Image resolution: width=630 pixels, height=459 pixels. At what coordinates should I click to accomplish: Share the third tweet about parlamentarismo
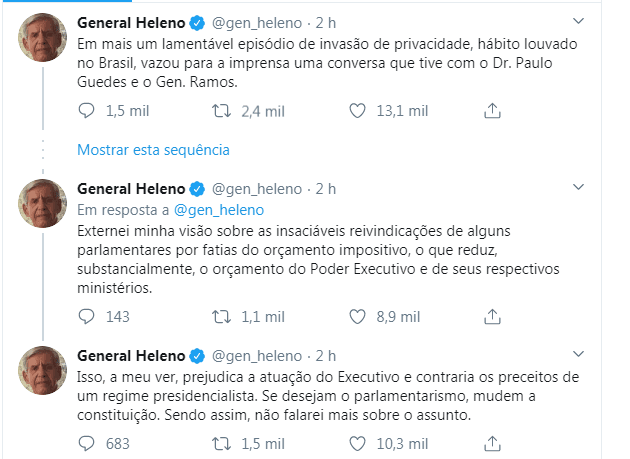492,443
